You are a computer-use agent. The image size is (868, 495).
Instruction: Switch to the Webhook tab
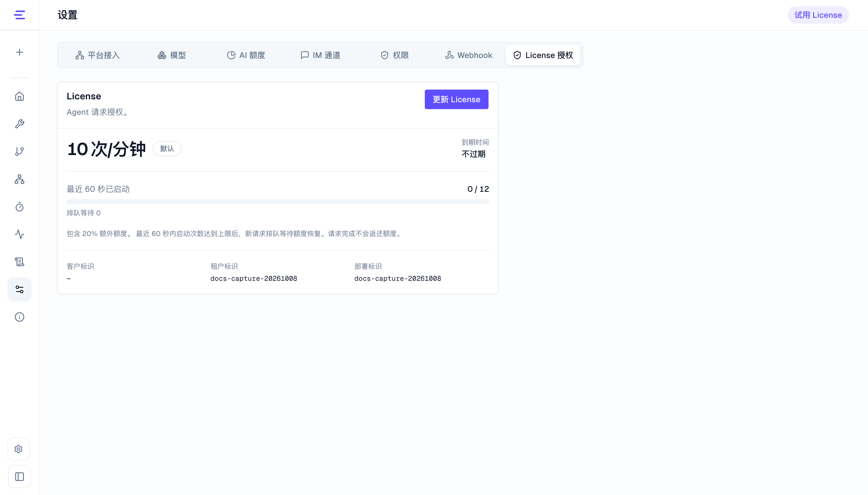click(x=468, y=55)
